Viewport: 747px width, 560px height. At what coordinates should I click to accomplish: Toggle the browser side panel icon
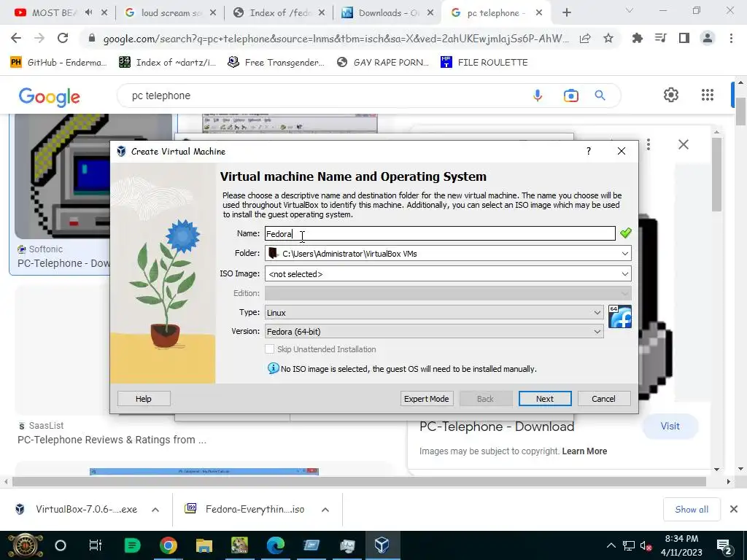pos(684,38)
